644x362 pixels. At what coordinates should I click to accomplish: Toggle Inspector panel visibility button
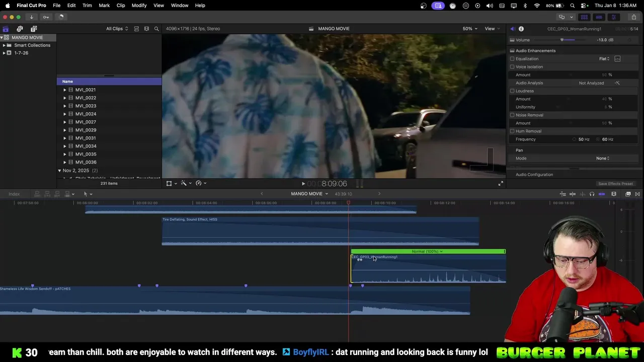click(x=613, y=17)
